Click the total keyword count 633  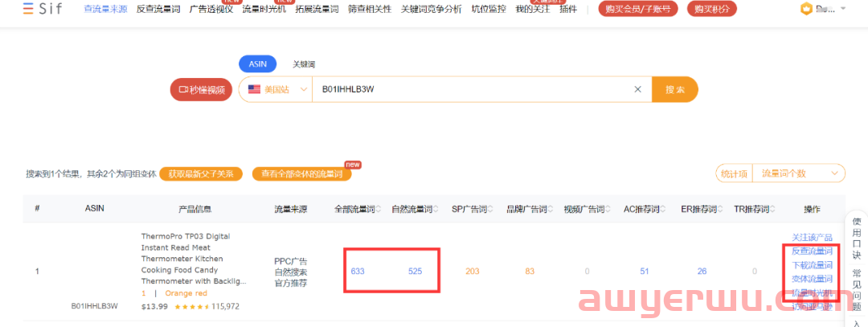pyautogui.click(x=358, y=271)
